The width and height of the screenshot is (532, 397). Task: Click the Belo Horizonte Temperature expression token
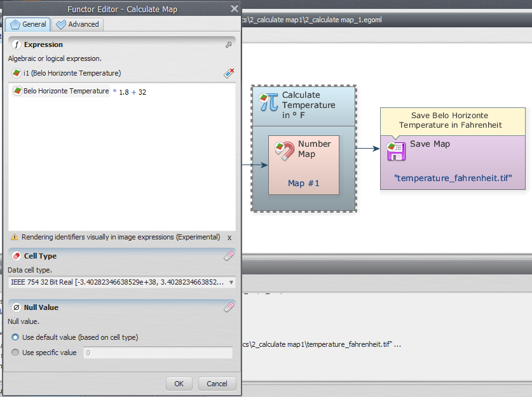(61, 91)
